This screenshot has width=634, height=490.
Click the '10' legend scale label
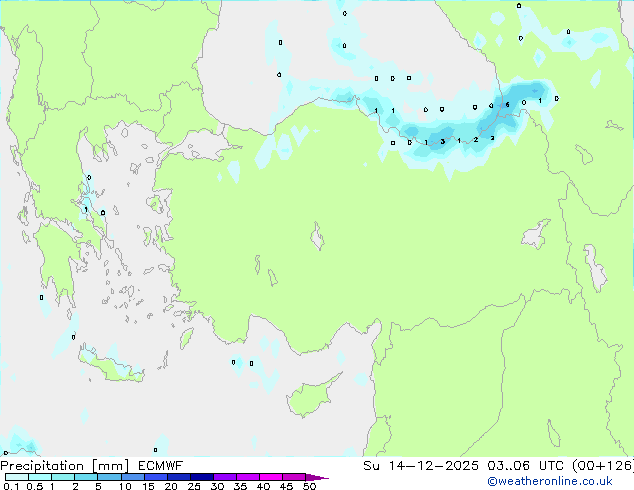[x=125, y=486]
